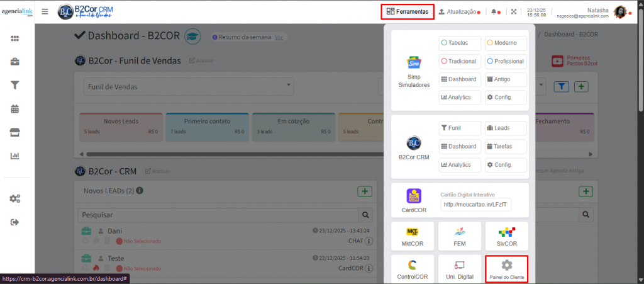Select the Tradicional simulator option
Image resolution: width=644 pixels, height=284 pixels.
click(460, 61)
